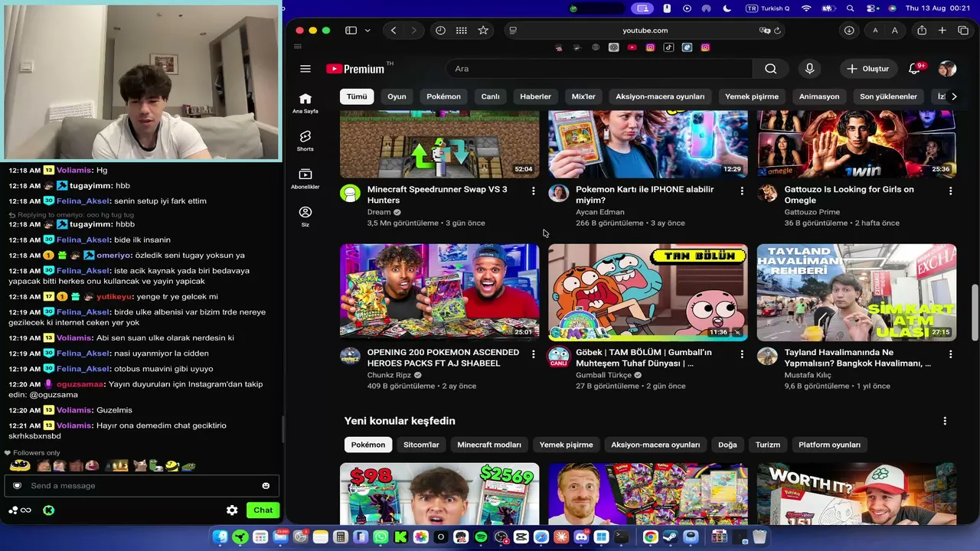Select the Tümü filter chip
Screen dimensions: 980x551
tap(357, 96)
